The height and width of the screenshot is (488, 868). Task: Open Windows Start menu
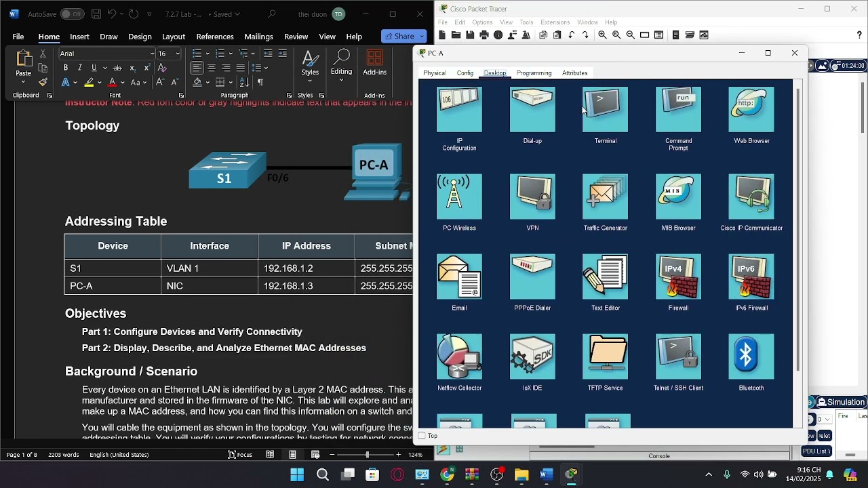[297, 474]
